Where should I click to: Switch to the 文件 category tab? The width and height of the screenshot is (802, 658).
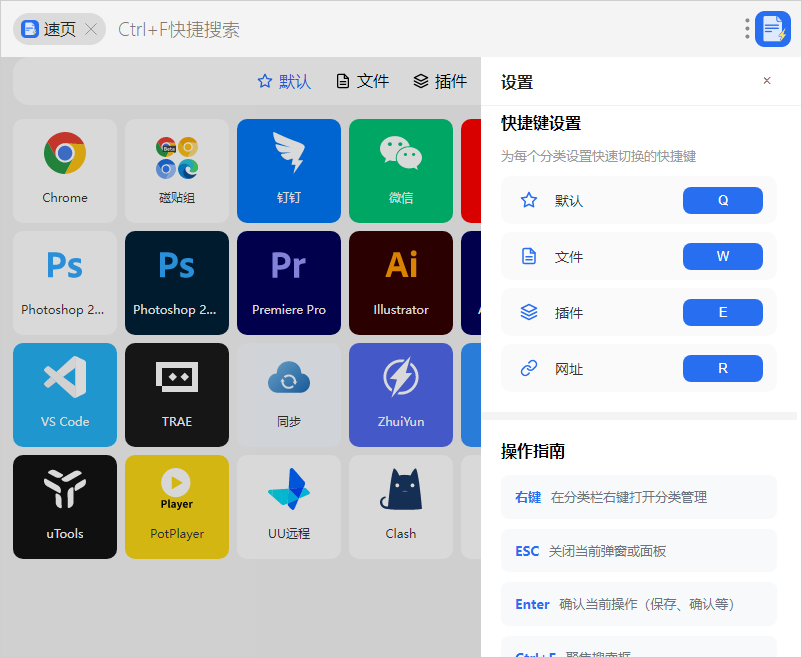click(363, 81)
